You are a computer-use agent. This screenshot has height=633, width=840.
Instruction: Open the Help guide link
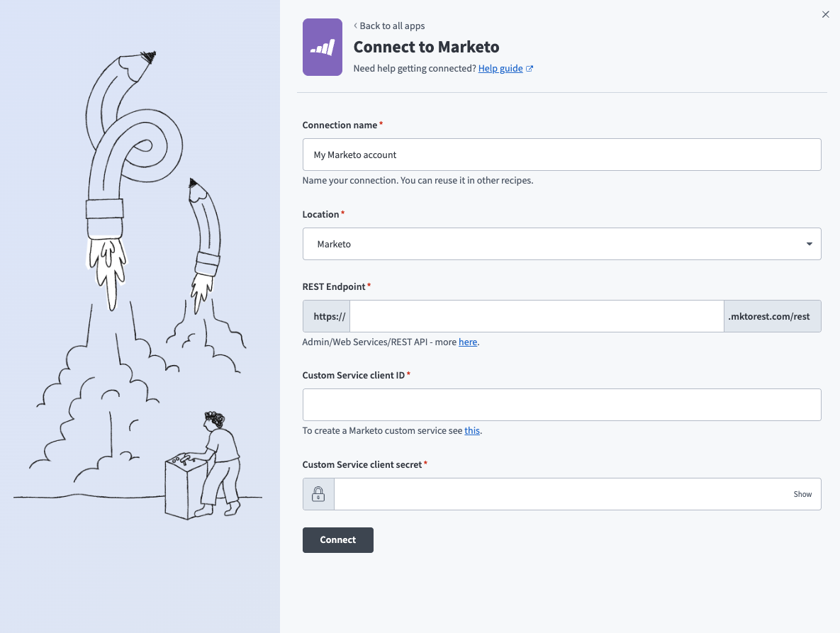(x=500, y=69)
